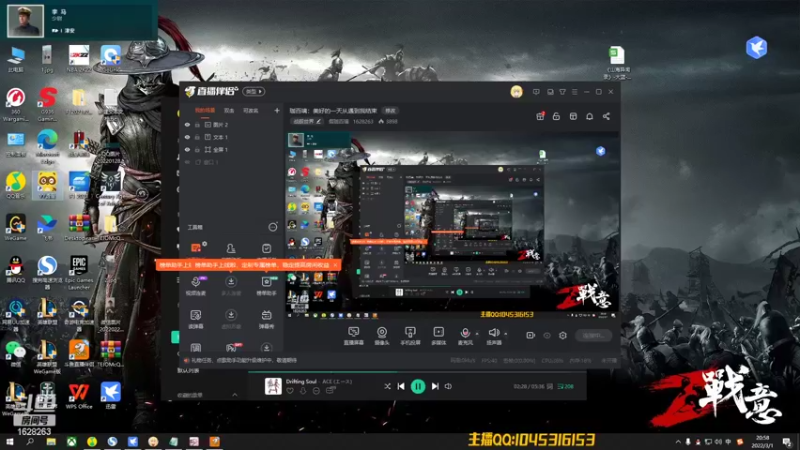Switch to the third scene tab

pyautogui.click(x=251, y=110)
